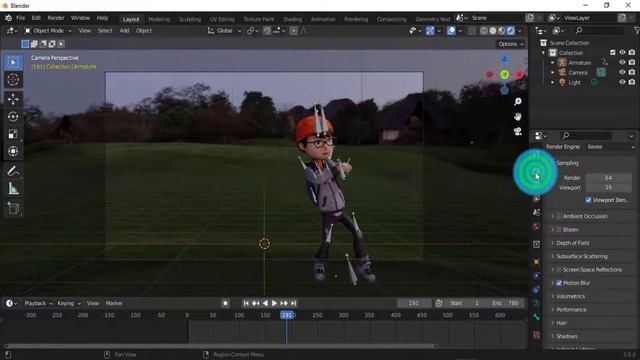This screenshot has height=360, width=640.
Task: Click the pan view hand icon
Action: [518, 117]
